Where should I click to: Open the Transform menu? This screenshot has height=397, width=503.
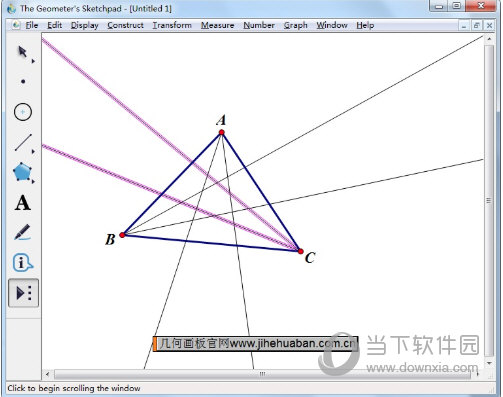pos(172,25)
